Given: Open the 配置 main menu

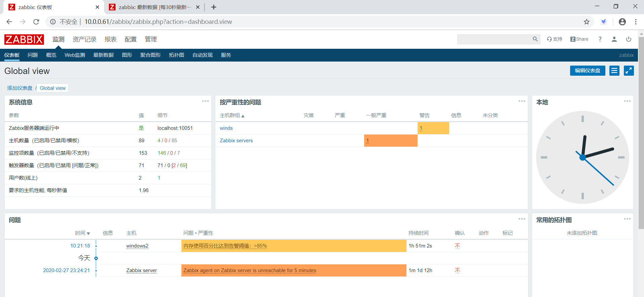Looking at the screenshot, I should tap(131, 39).
